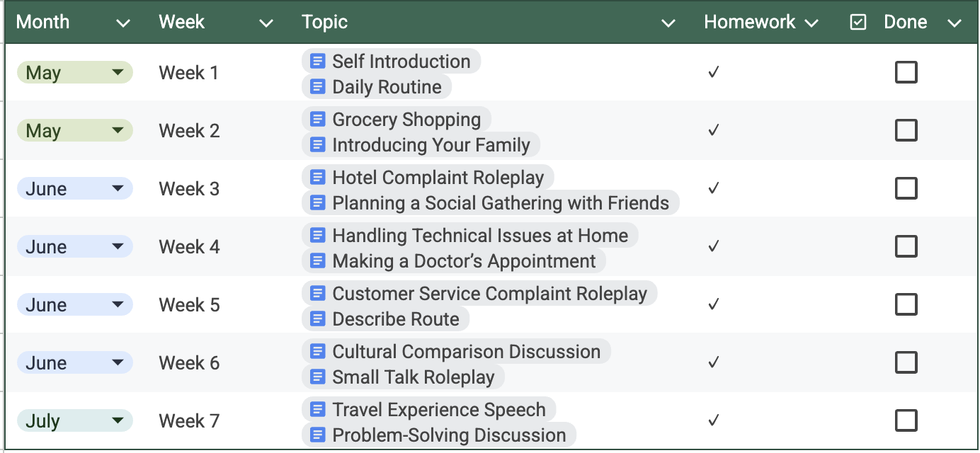The width and height of the screenshot is (980, 453).
Task: Select the Making a Doctor's Appointment doc icon
Action: click(318, 261)
